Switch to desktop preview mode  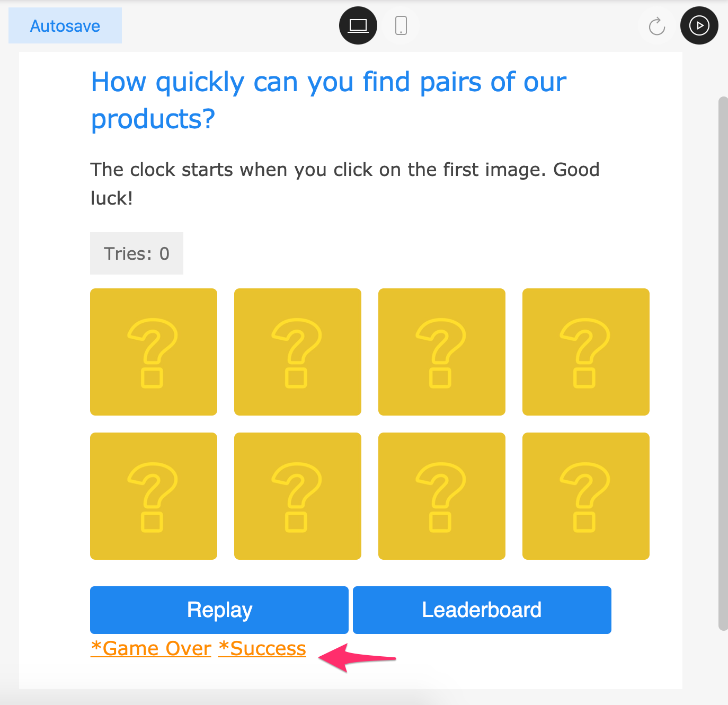click(358, 25)
